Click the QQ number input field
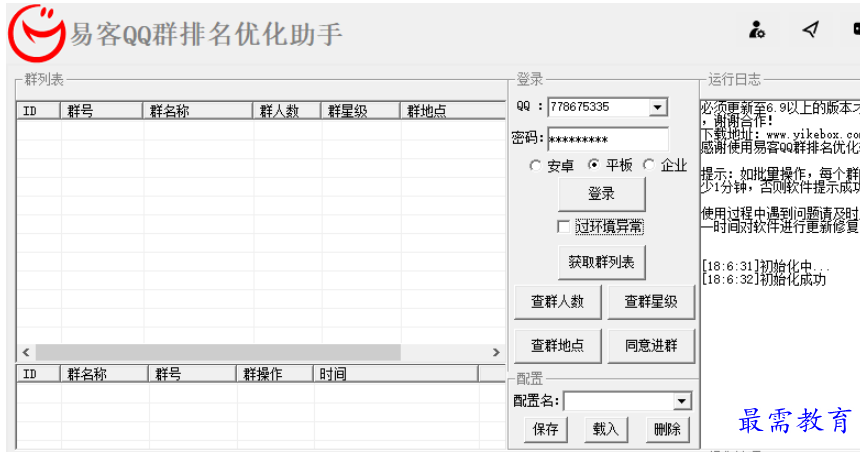860x452 pixels. (x=598, y=107)
